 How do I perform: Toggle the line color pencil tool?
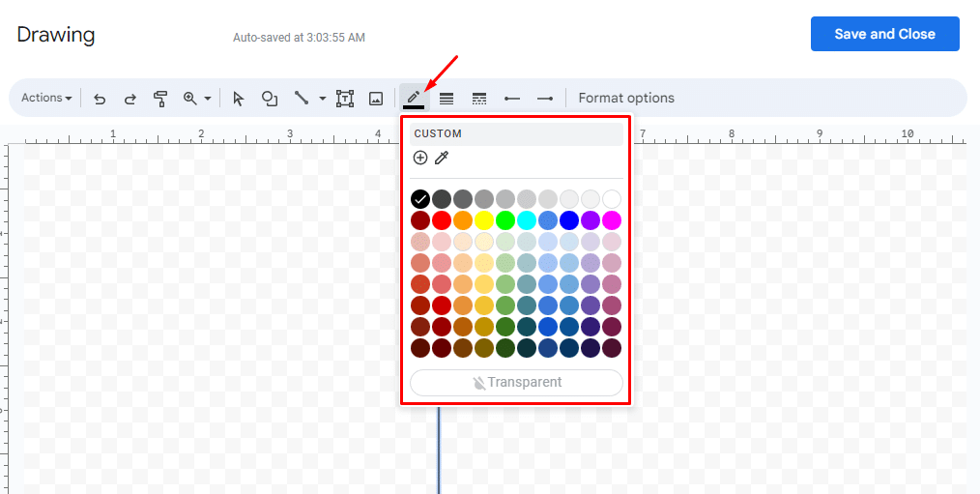point(414,98)
